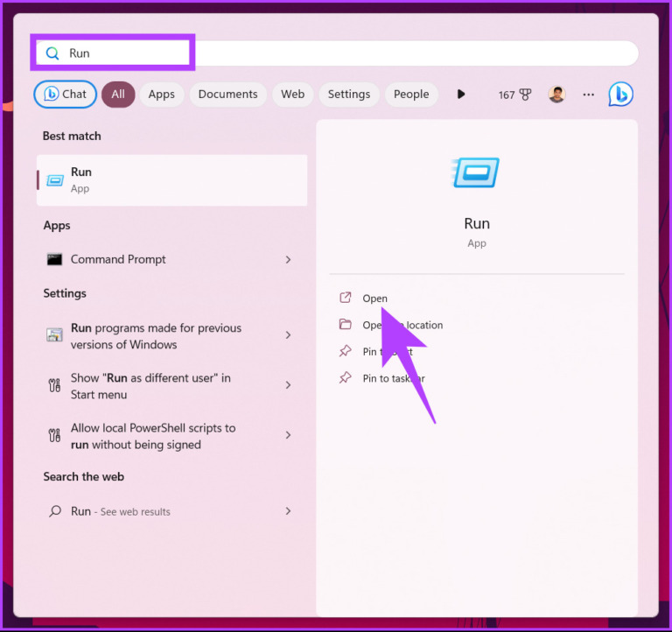Click the Best match heading
The height and width of the screenshot is (632, 672).
tap(72, 137)
